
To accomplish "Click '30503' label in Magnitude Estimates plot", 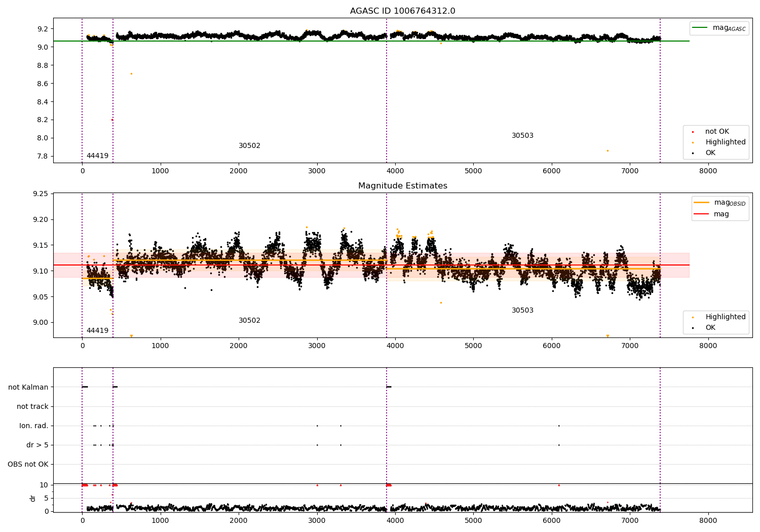I will point(522,311).
